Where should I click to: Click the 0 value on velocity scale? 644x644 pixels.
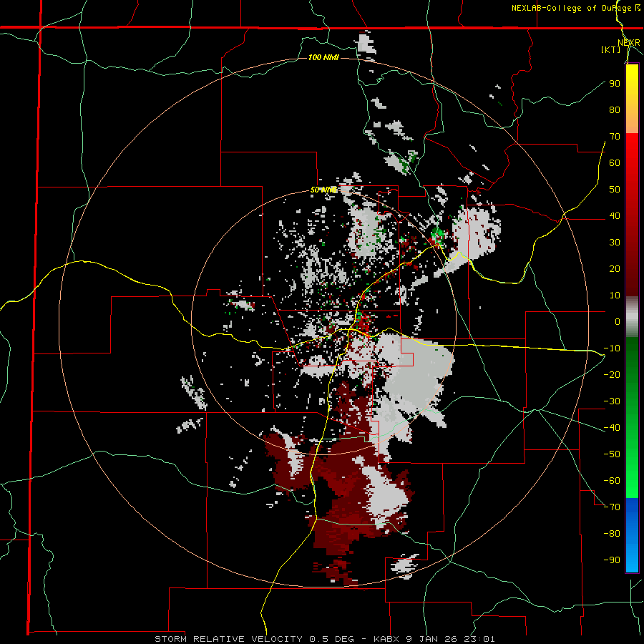(x=618, y=322)
